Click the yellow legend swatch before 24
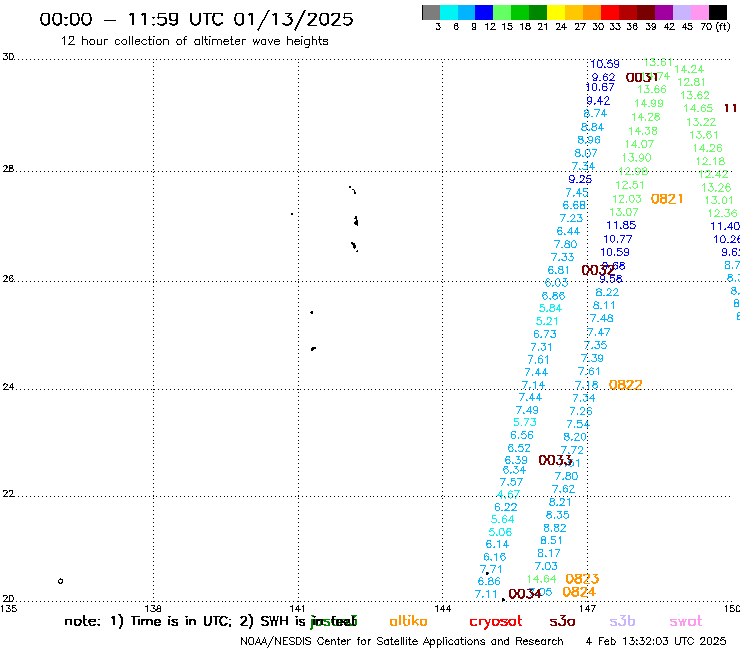740x650 pixels. pyautogui.click(x=556, y=12)
